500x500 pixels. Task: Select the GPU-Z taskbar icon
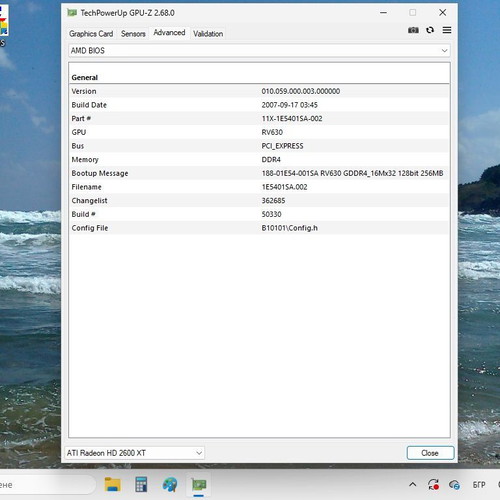[199, 484]
